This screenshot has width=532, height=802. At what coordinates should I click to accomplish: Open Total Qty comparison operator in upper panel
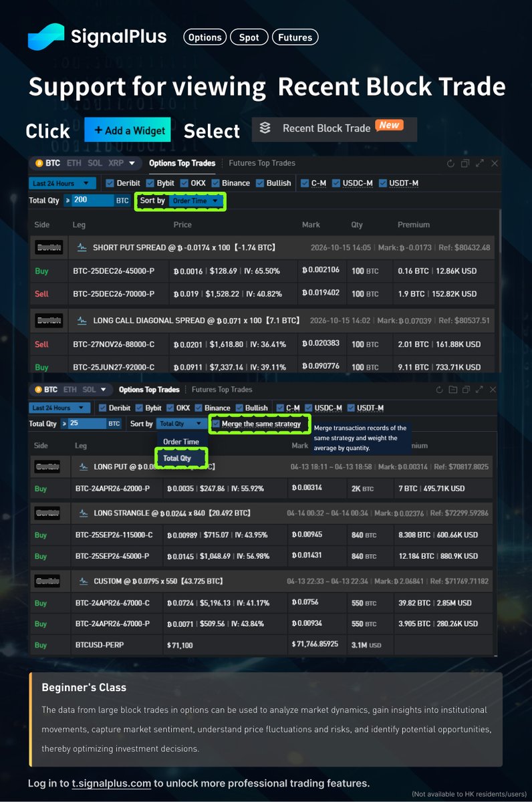68,200
